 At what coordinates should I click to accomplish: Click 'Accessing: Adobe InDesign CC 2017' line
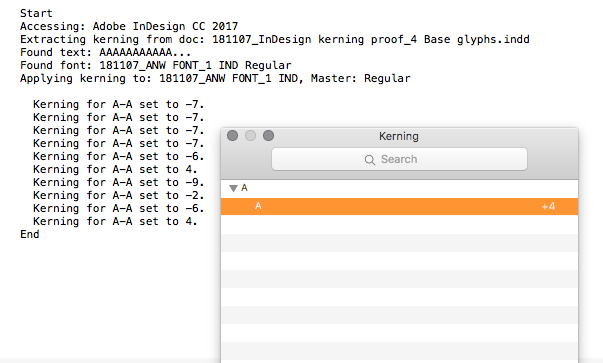(129, 26)
